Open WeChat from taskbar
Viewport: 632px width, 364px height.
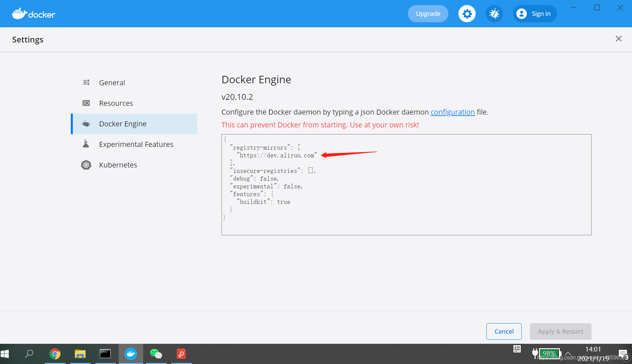point(156,354)
